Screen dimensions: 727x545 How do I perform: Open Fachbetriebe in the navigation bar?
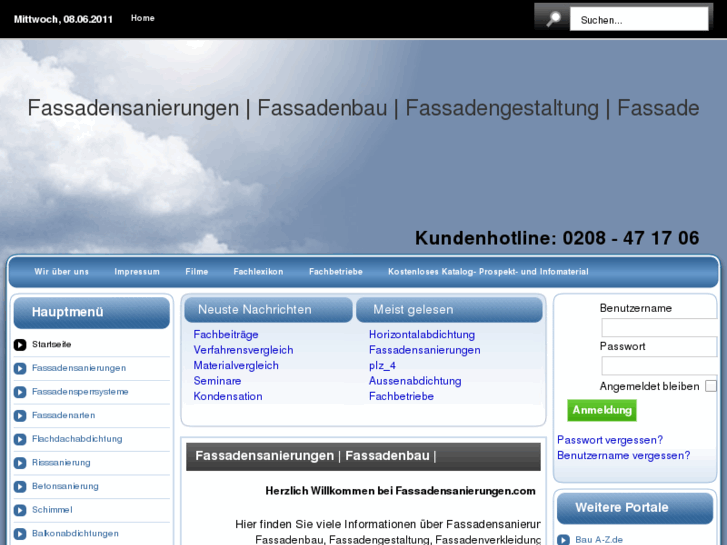pos(336,272)
